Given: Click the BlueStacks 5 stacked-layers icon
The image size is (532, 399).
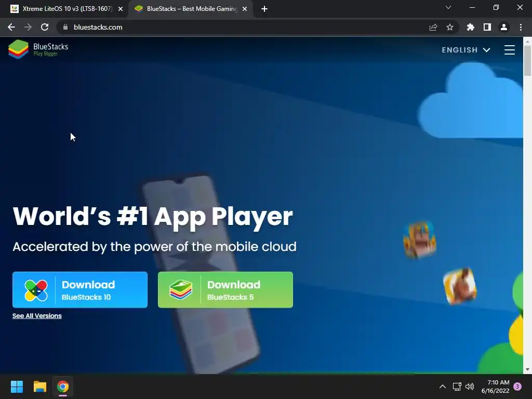Looking at the screenshot, I should point(181,290).
